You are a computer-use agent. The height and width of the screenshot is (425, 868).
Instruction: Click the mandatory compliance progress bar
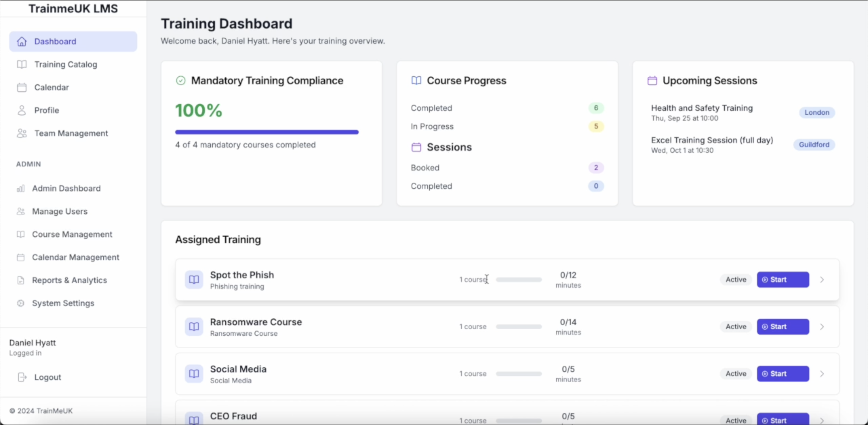coord(267,132)
